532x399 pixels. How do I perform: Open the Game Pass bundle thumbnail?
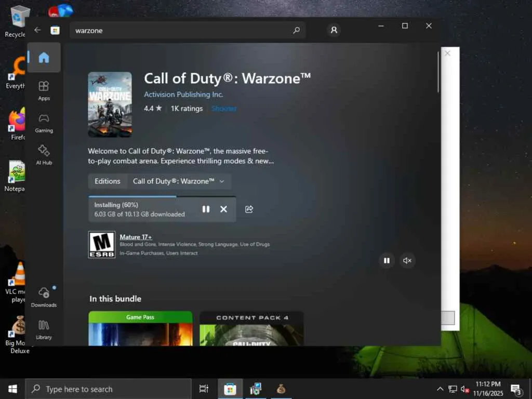pos(140,328)
